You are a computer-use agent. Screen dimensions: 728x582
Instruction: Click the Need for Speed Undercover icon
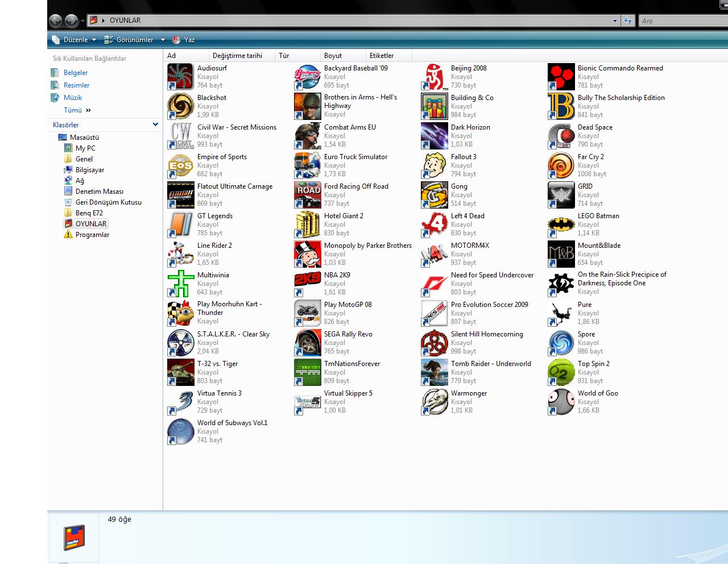pos(435,284)
